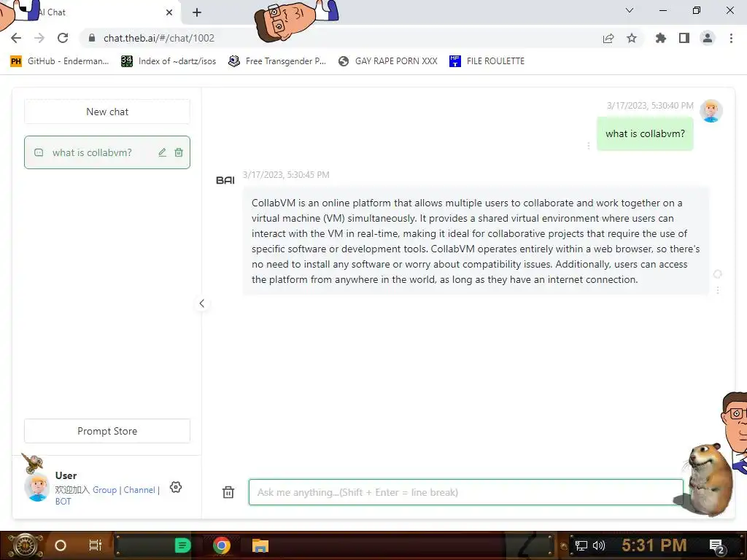This screenshot has width=747, height=560.
Task: Open the extensions puzzle icon
Action: point(661,38)
